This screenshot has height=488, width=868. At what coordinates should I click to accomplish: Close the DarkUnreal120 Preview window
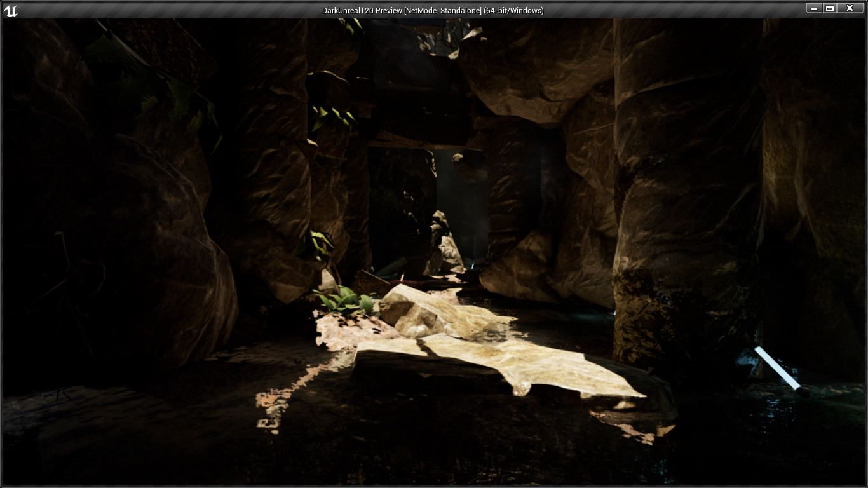[850, 8]
